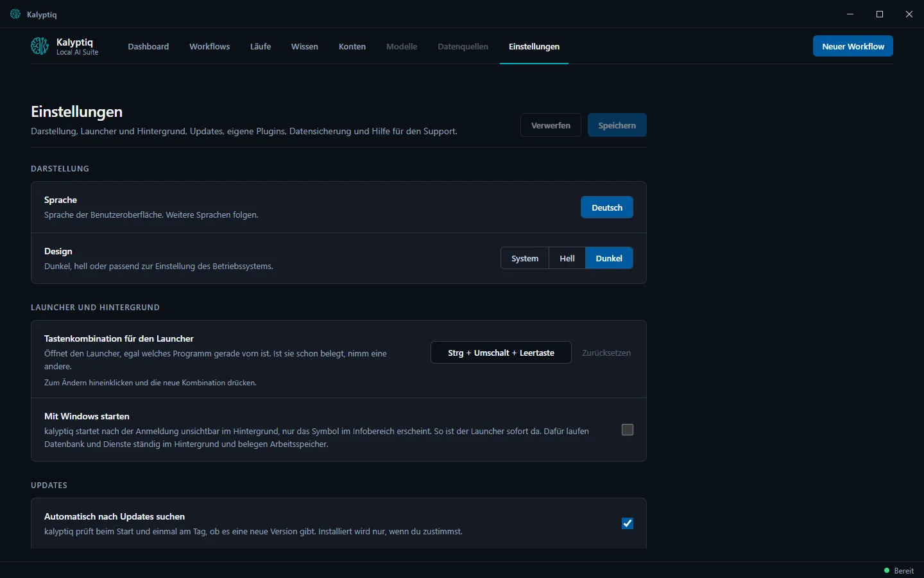Switch to the Läufe tab

(x=261, y=46)
